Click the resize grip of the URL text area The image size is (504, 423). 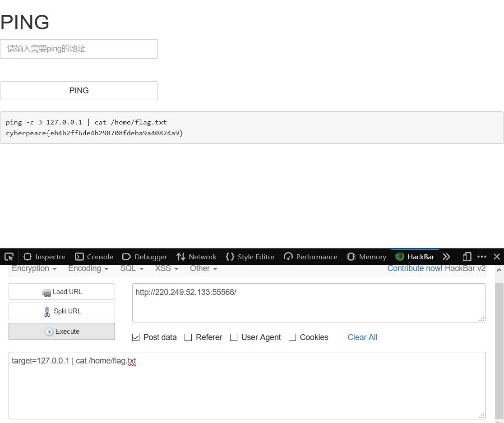(x=482, y=319)
